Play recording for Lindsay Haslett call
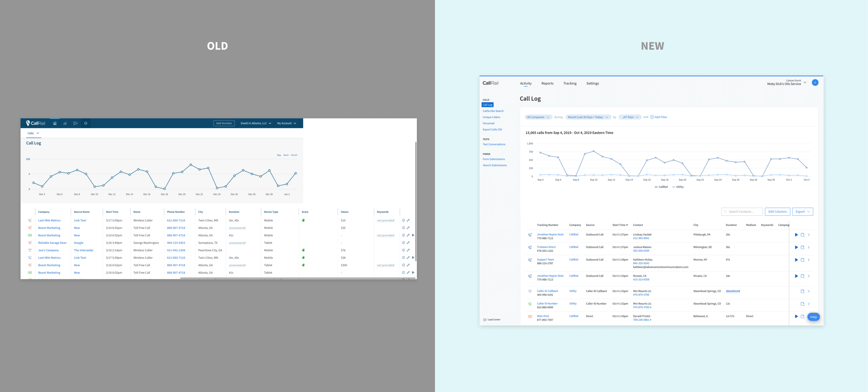This screenshot has height=392, width=868. click(796, 235)
